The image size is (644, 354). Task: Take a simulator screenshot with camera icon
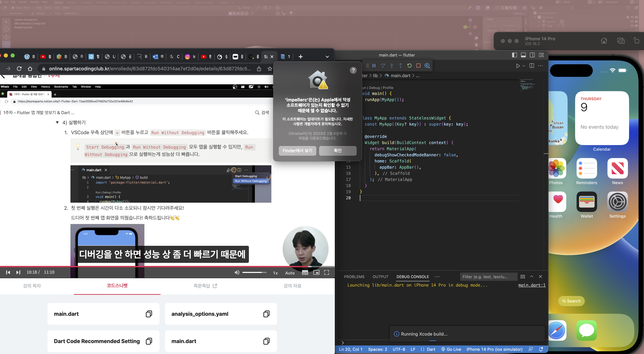tap(621, 41)
